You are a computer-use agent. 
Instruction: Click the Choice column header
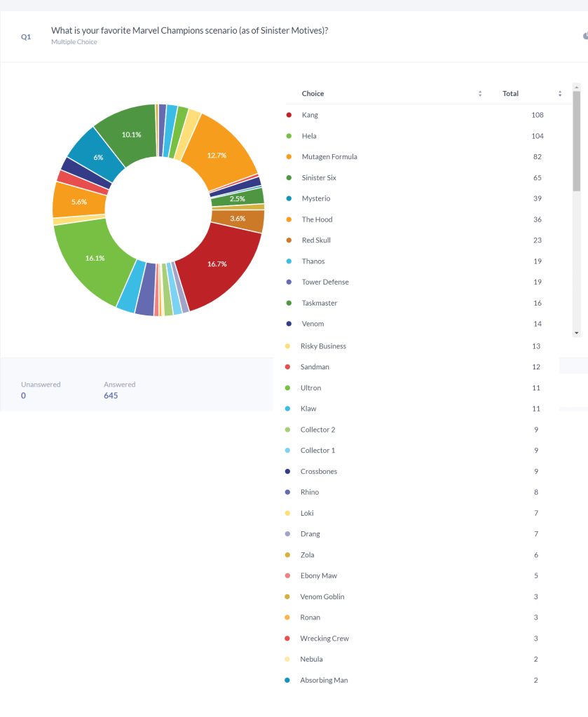(313, 94)
